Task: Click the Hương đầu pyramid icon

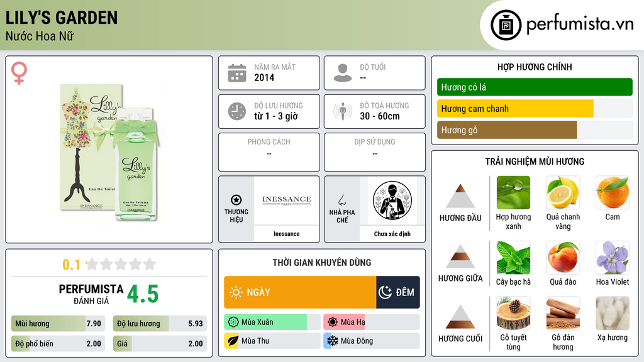Action: coord(460,196)
